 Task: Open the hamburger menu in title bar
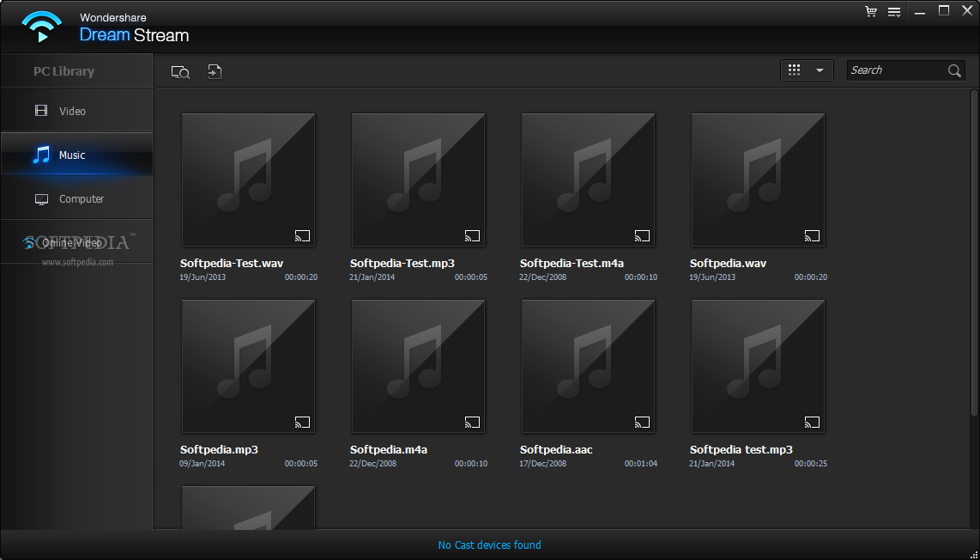[894, 12]
